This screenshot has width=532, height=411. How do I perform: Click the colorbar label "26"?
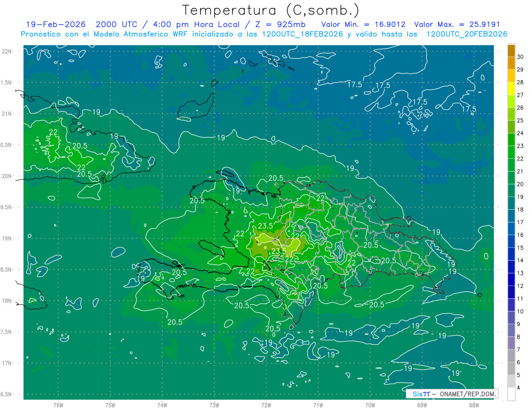tap(520, 108)
